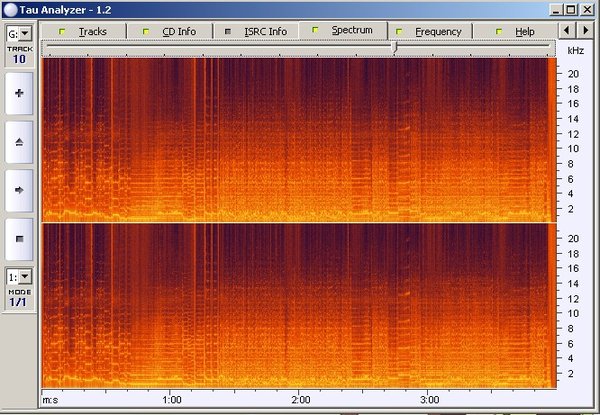Click the track number 10 display
The height and width of the screenshot is (415, 600).
[19, 59]
